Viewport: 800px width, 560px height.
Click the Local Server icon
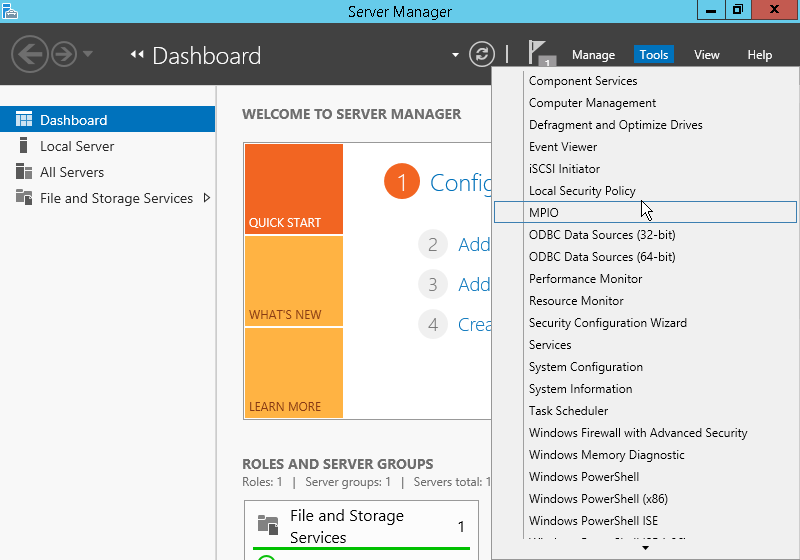(23, 145)
